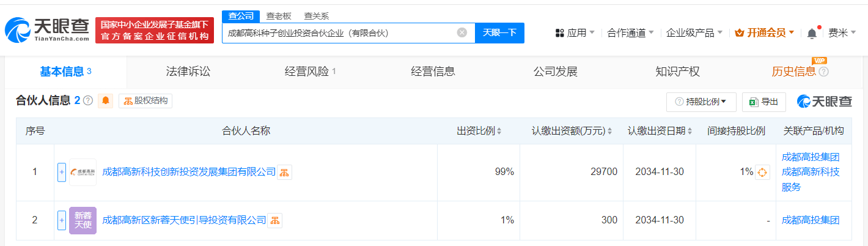Click the 导出 export button
Viewport: 868px width, 246px height.
(x=764, y=102)
